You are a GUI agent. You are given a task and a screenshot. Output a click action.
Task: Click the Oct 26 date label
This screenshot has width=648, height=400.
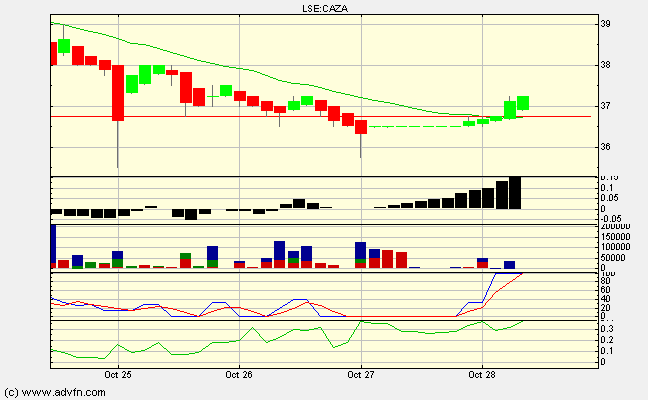[239, 375]
